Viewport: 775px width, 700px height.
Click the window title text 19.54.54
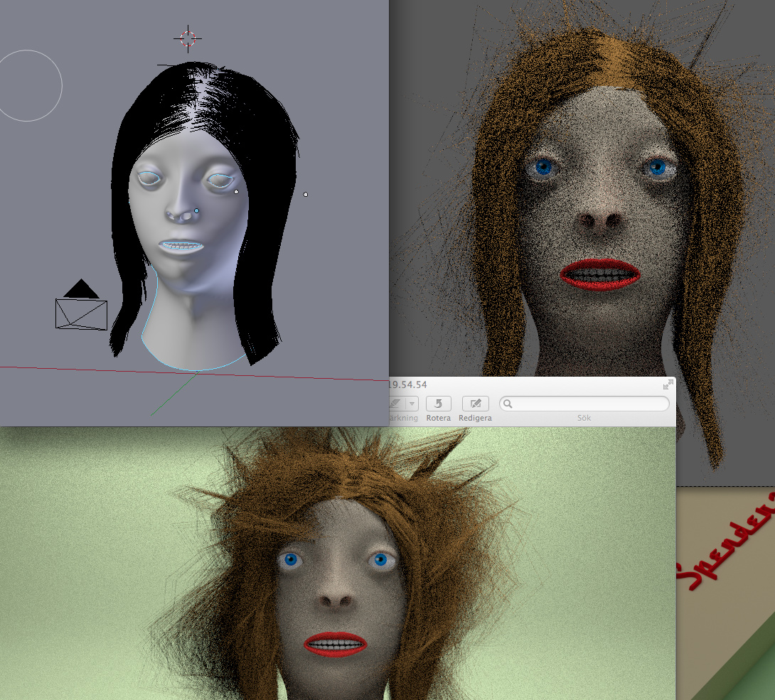408,384
